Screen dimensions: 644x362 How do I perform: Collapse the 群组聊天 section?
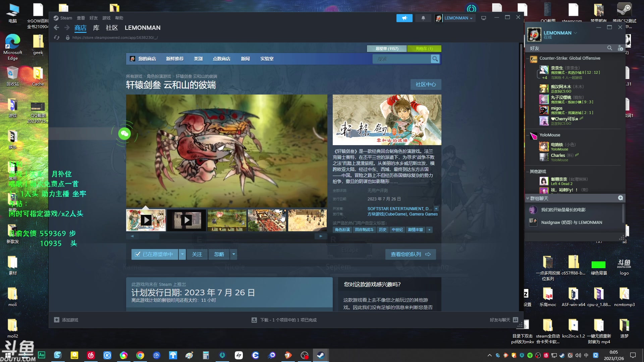click(x=528, y=198)
